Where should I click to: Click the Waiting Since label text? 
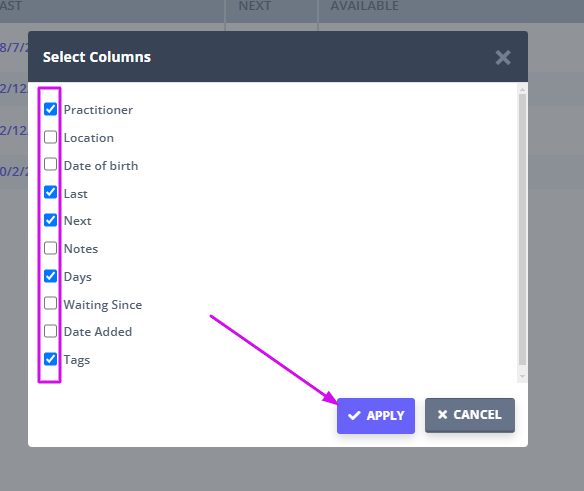pyautogui.click(x=103, y=305)
